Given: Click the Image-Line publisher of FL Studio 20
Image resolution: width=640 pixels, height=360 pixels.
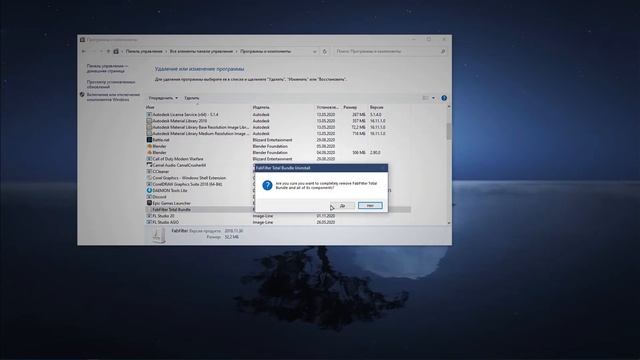Looking at the screenshot, I should pyautogui.click(x=263, y=216).
